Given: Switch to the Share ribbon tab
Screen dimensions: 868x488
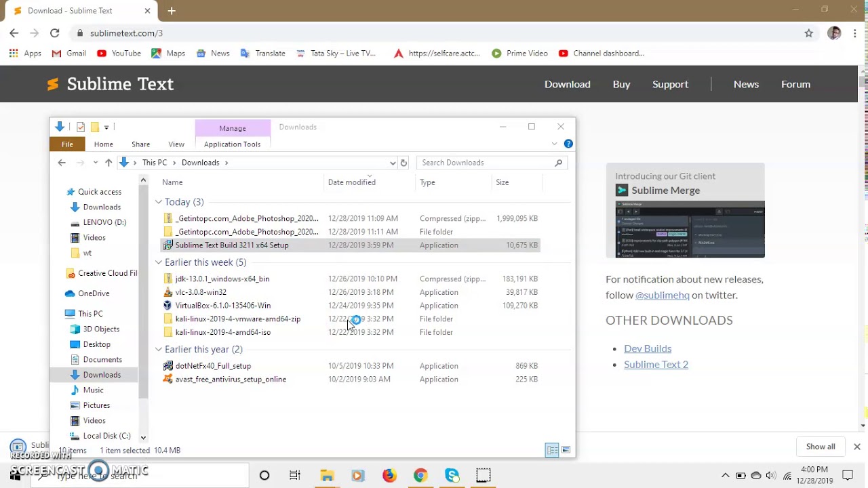Looking at the screenshot, I should coord(141,144).
